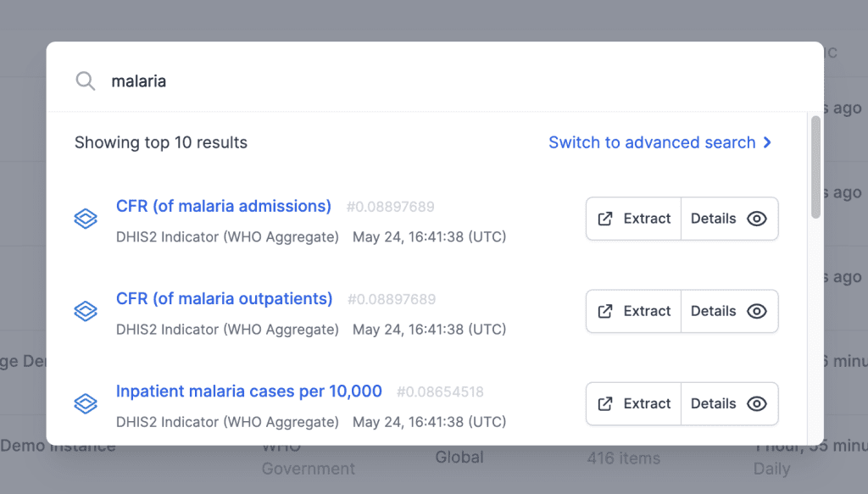Click external-link icon in second Extract button

click(x=605, y=311)
